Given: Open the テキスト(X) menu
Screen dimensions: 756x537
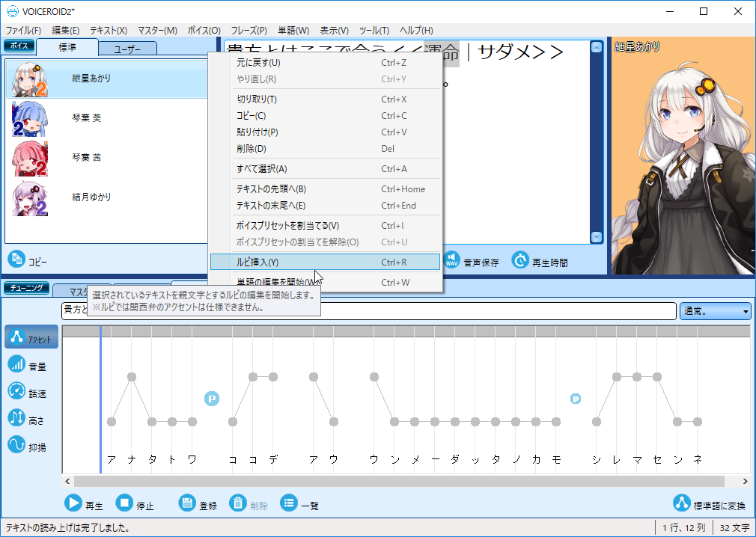Looking at the screenshot, I should 109,31.
